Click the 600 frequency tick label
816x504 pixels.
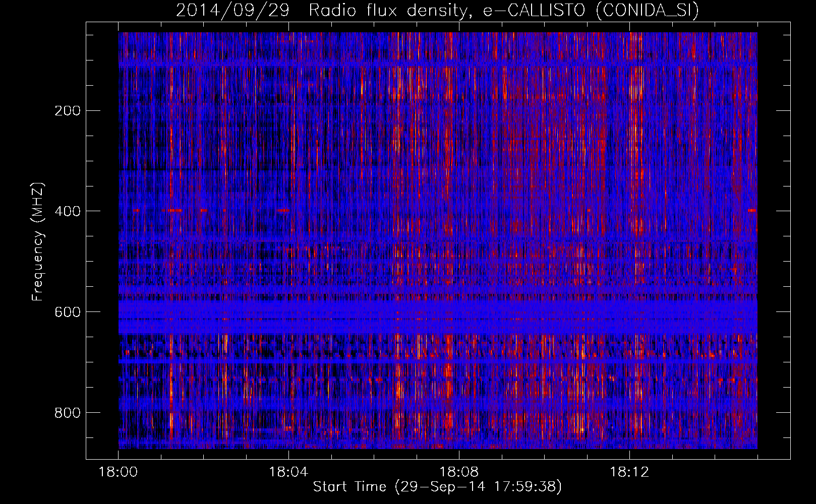click(67, 312)
